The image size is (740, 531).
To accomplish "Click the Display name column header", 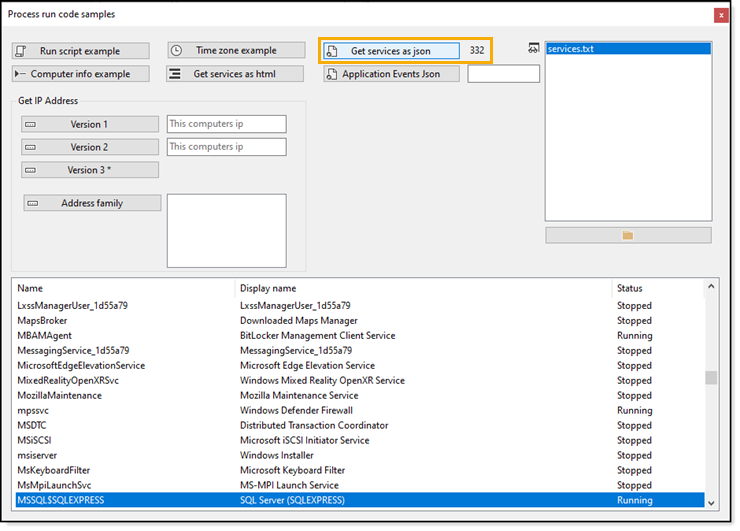I will click(423, 288).
